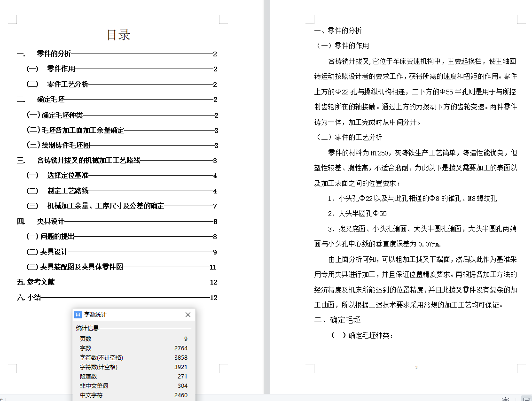Open 选择定位基准 in the table of contents
532x401 pixels.
pos(68,176)
